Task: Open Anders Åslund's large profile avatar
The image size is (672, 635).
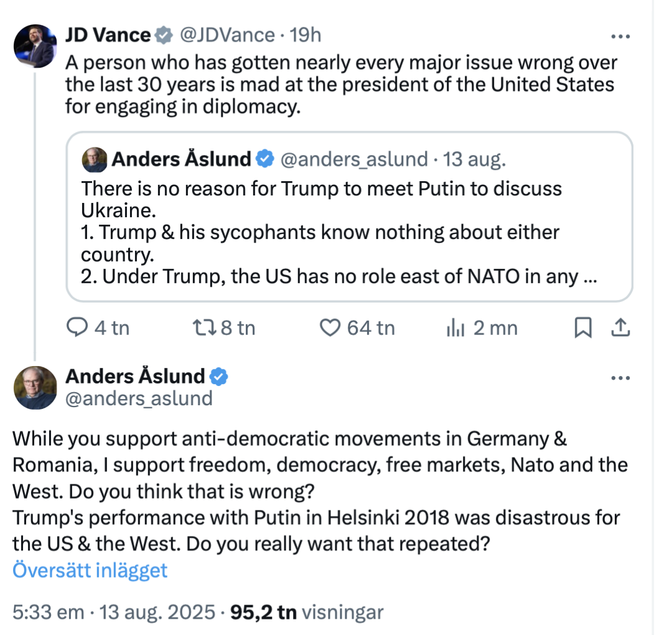Action: 35,388
